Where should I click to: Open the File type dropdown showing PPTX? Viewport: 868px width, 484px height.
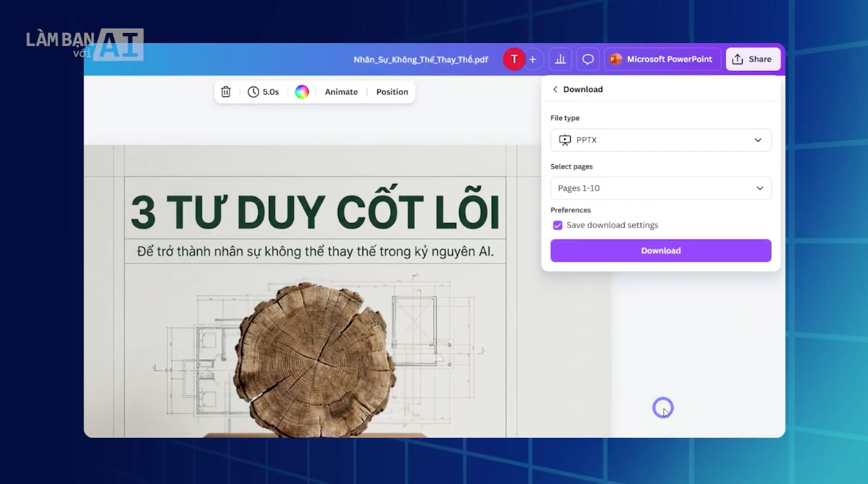[660, 140]
